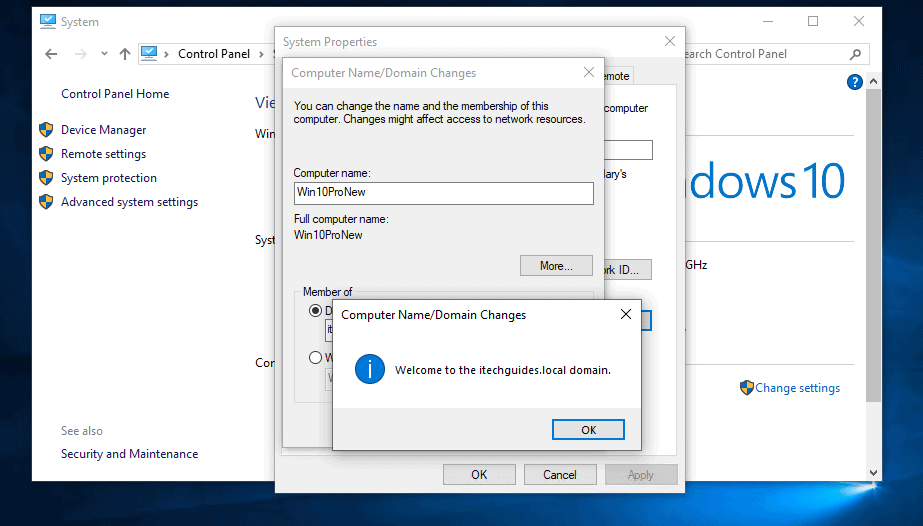The width and height of the screenshot is (923, 526).
Task: Open Remote settings link
Action: click(x=104, y=154)
